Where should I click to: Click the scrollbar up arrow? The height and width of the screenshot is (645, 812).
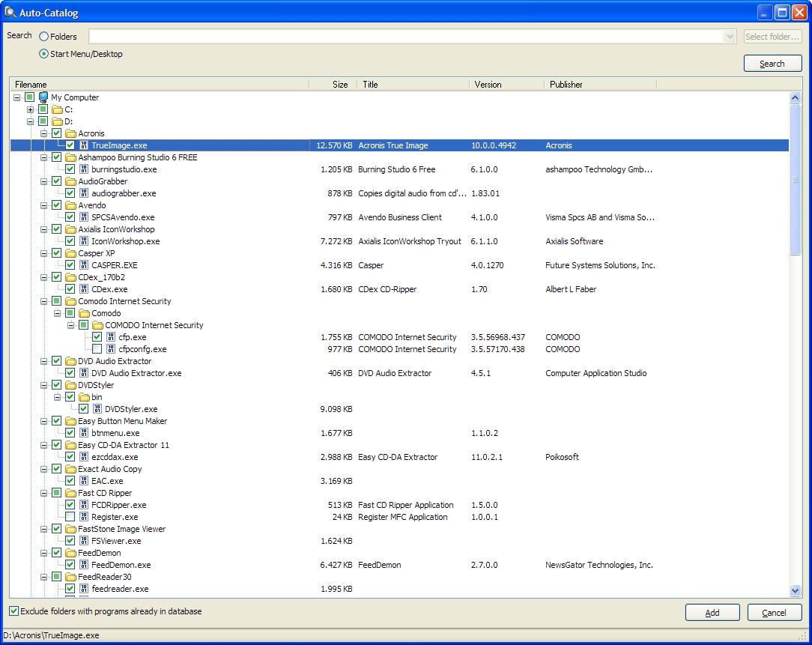click(x=795, y=97)
